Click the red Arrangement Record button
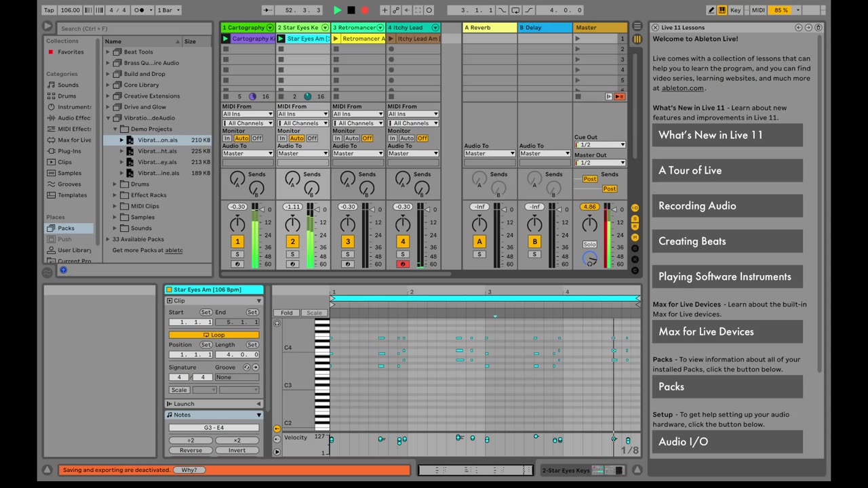The height and width of the screenshot is (488, 868). click(365, 10)
